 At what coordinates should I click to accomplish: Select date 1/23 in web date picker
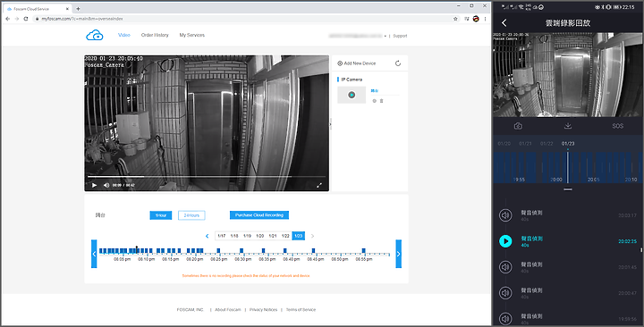pyautogui.click(x=298, y=236)
